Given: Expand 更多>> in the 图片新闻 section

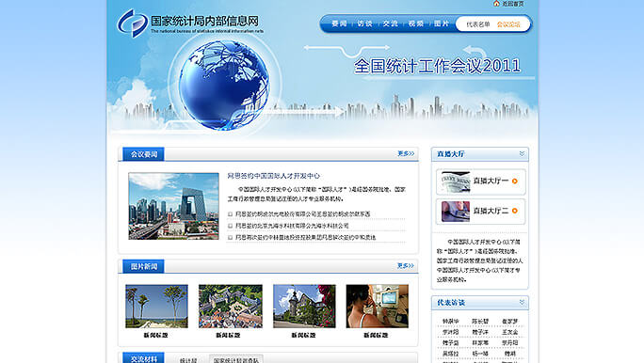Looking at the screenshot, I should (x=406, y=266).
